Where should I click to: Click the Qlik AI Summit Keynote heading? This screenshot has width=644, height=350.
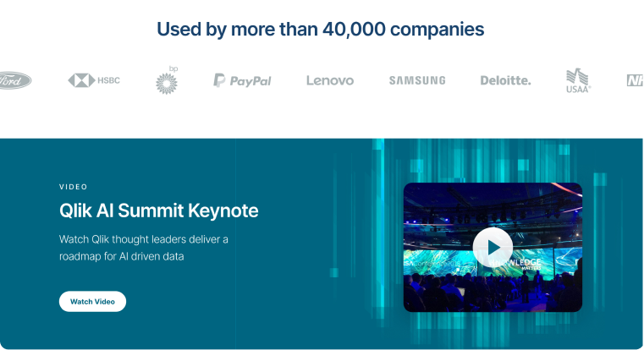coord(158,211)
